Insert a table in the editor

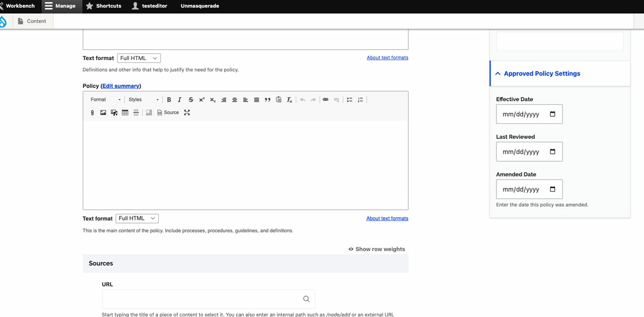(125, 113)
